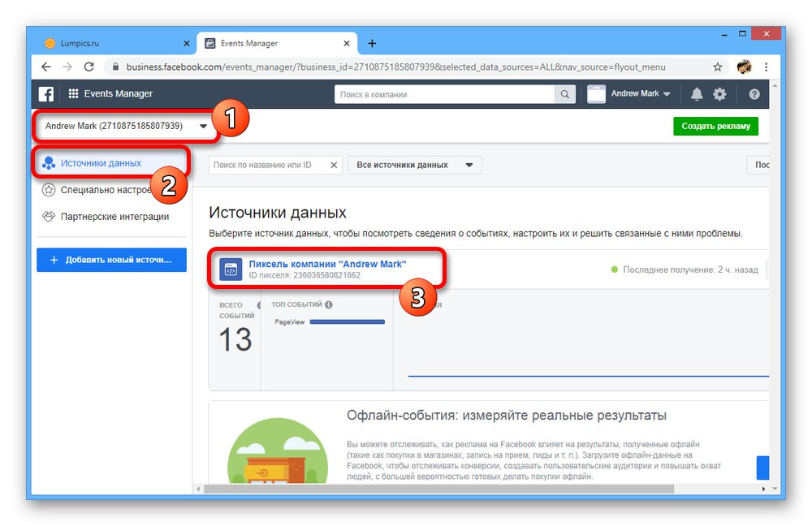The width and height of the screenshot is (812, 526).
Task: Click star icon of Специально настроенные
Action: click(x=49, y=190)
